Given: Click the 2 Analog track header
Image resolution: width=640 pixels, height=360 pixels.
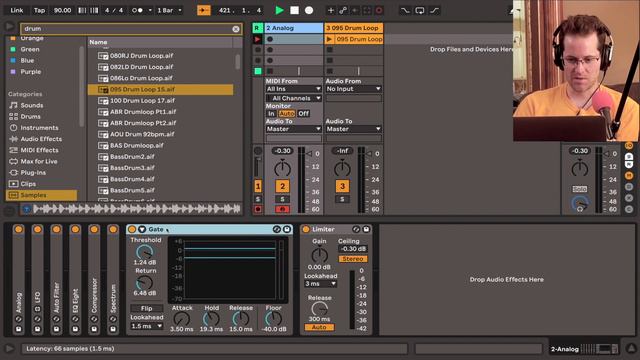Looking at the screenshot, I should click(294, 28).
